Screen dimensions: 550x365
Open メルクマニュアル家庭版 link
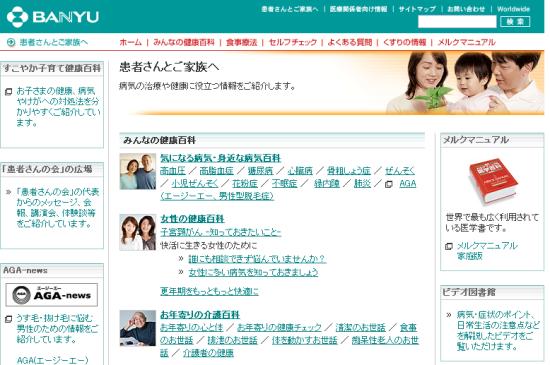click(487, 251)
